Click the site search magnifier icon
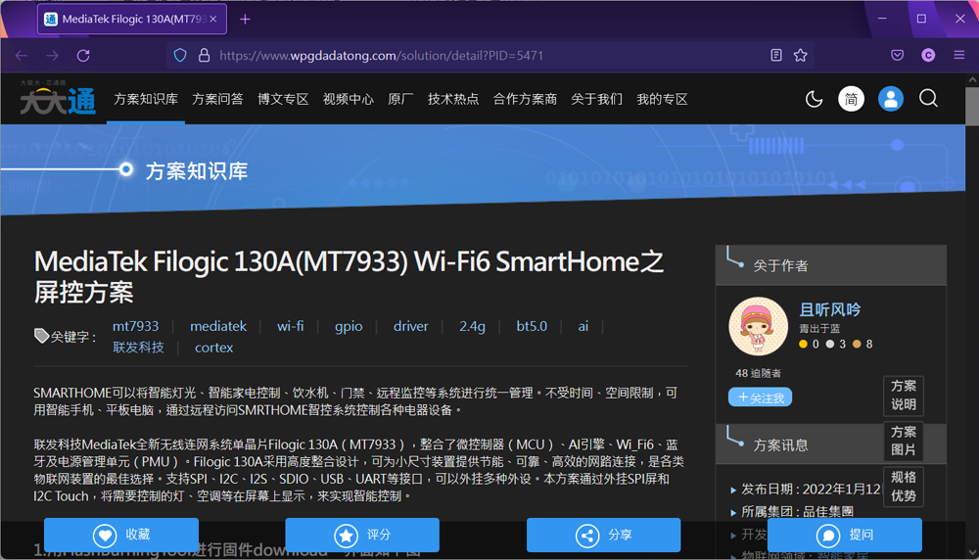 tap(928, 99)
